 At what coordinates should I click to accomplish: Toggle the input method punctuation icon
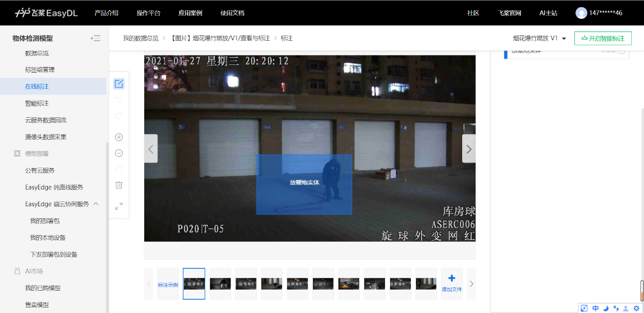[x=616, y=308]
